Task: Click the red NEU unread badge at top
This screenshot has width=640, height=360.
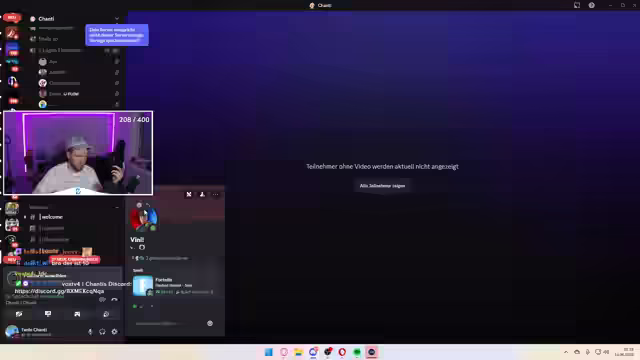Action: (12, 17)
